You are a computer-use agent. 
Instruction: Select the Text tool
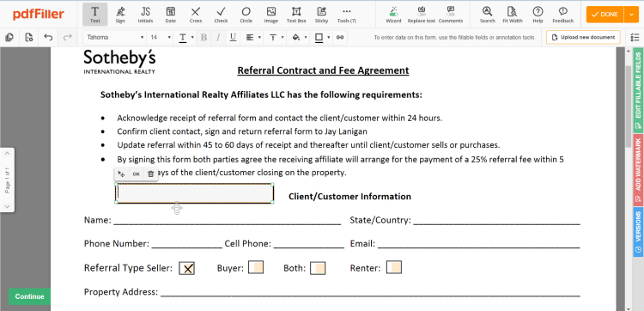pyautogui.click(x=94, y=15)
